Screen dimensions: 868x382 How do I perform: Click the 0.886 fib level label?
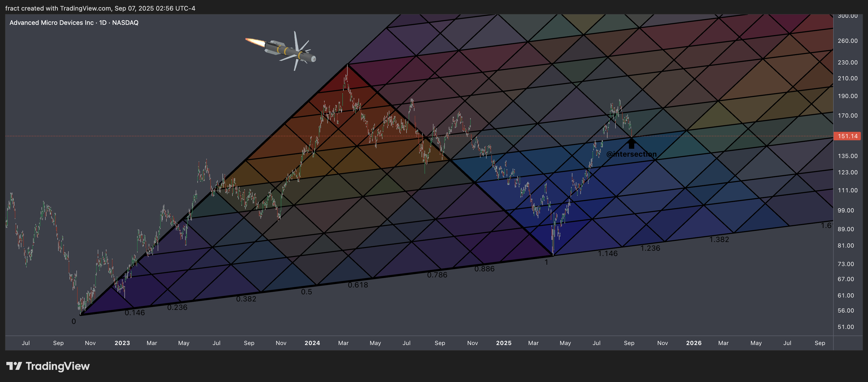pyautogui.click(x=484, y=269)
